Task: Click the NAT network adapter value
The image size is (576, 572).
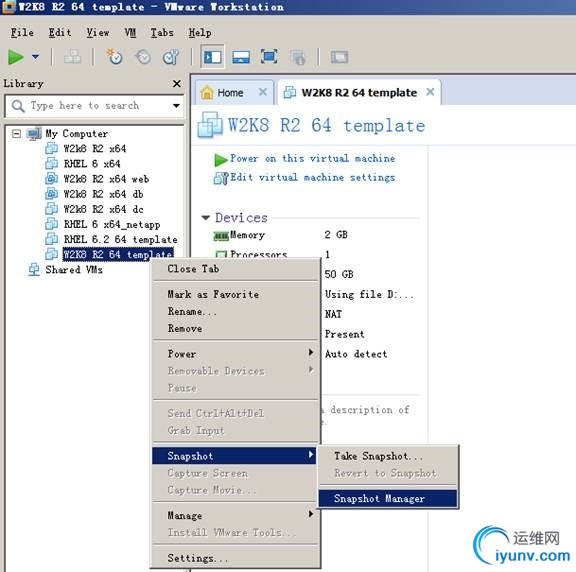Action: tap(333, 314)
